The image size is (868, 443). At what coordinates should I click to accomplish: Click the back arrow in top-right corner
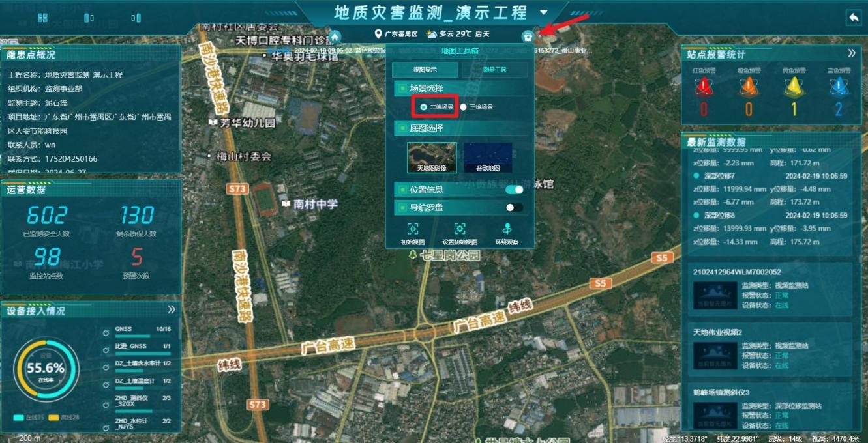tap(853, 18)
